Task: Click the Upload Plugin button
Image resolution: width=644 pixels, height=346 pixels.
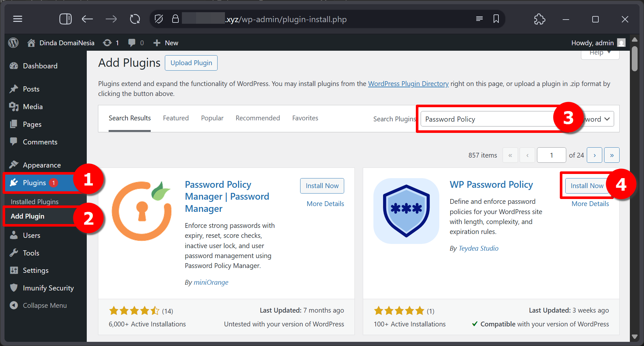Action: (x=191, y=63)
